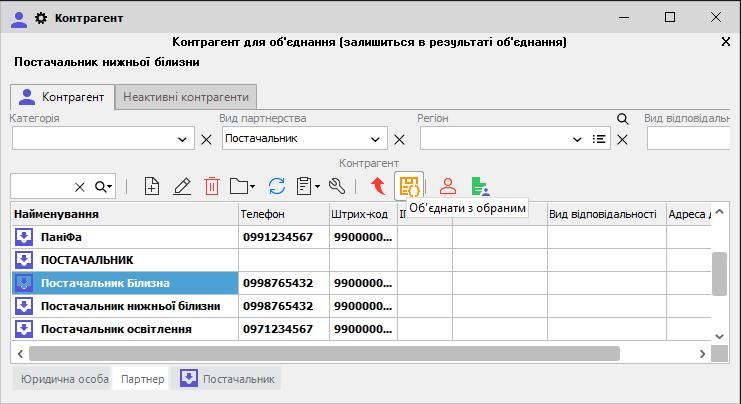Open the Регіон list selection icon
Viewport: 741px width, 404px height.
[599, 139]
